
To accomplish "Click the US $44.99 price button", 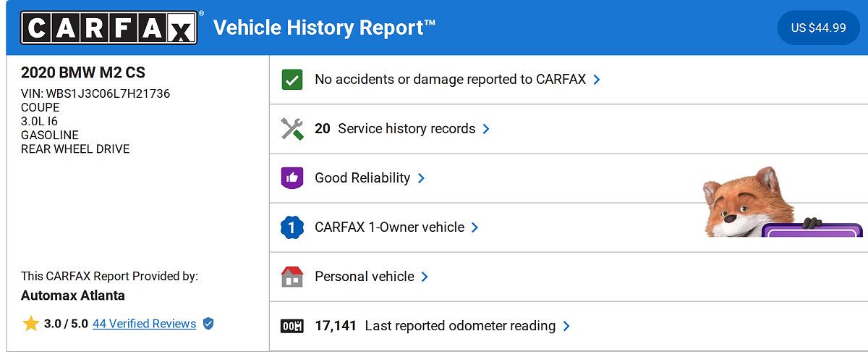I will (818, 28).
